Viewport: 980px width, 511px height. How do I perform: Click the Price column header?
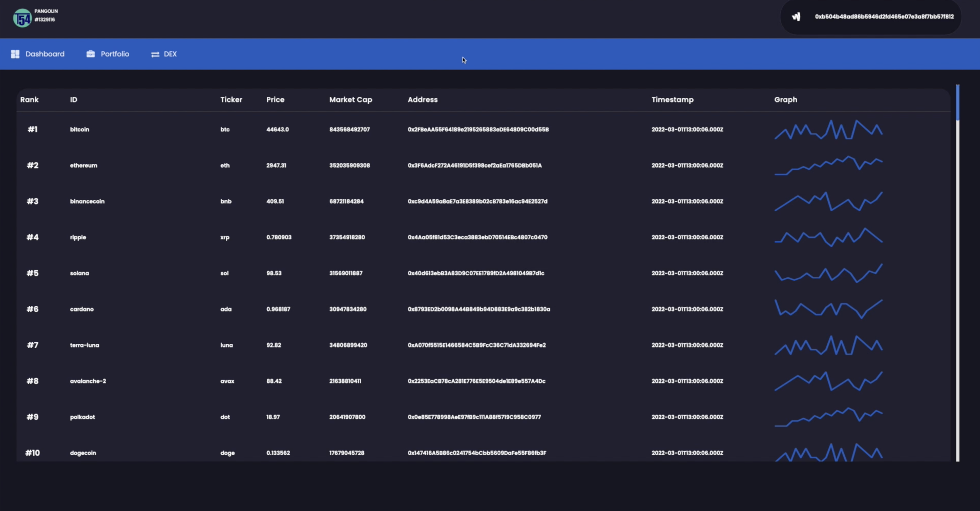[x=275, y=100]
